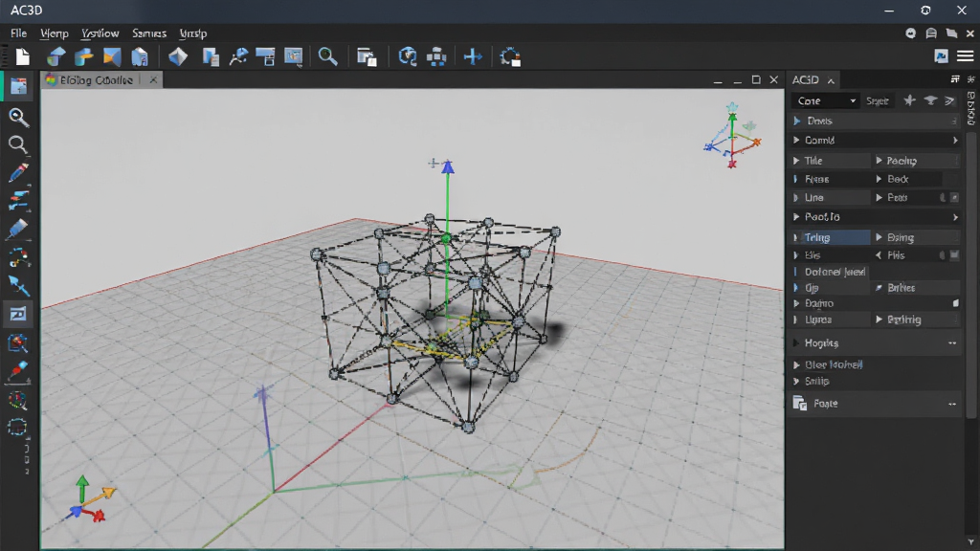This screenshot has height=551, width=980.
Task: Toggle the left small marker on Line row
Action: 943,197
